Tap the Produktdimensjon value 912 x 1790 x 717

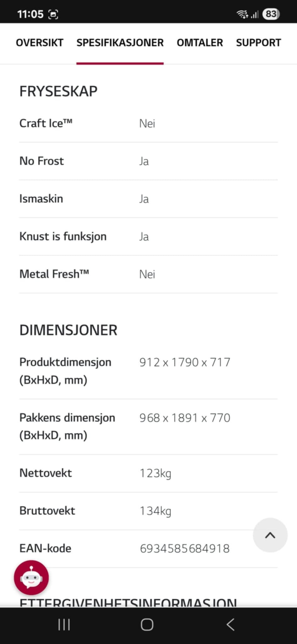[x=185, y=362]
